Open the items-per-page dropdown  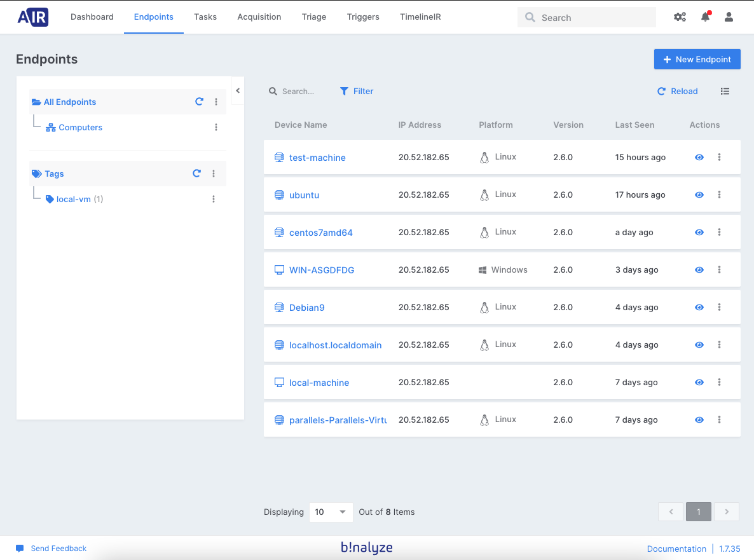click(x=331, y=512)
